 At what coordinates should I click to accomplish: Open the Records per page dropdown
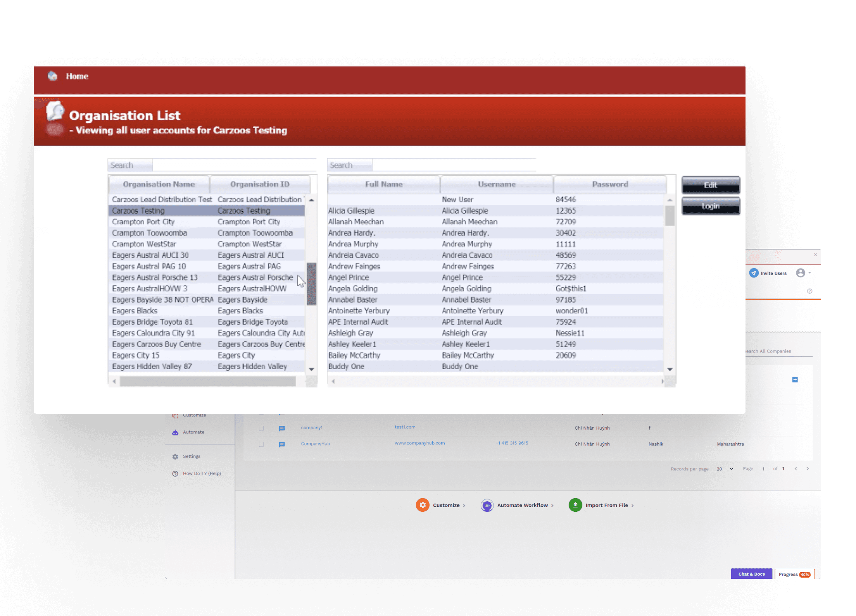tap(725, 469)
